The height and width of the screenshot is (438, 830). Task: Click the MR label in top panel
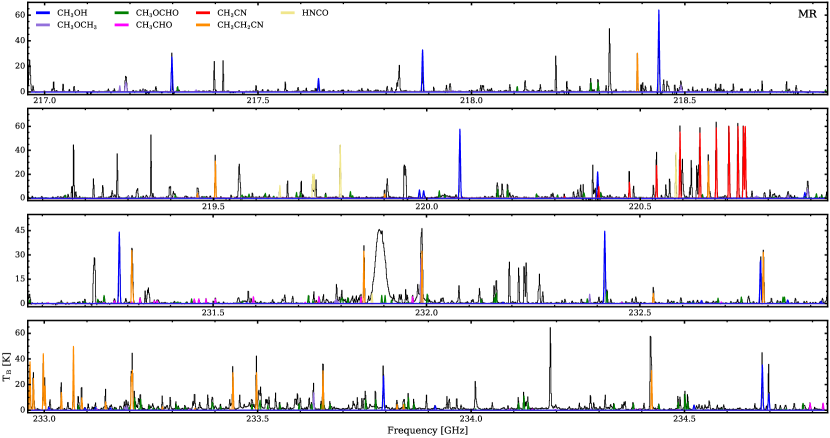click(x=807, y=14)
